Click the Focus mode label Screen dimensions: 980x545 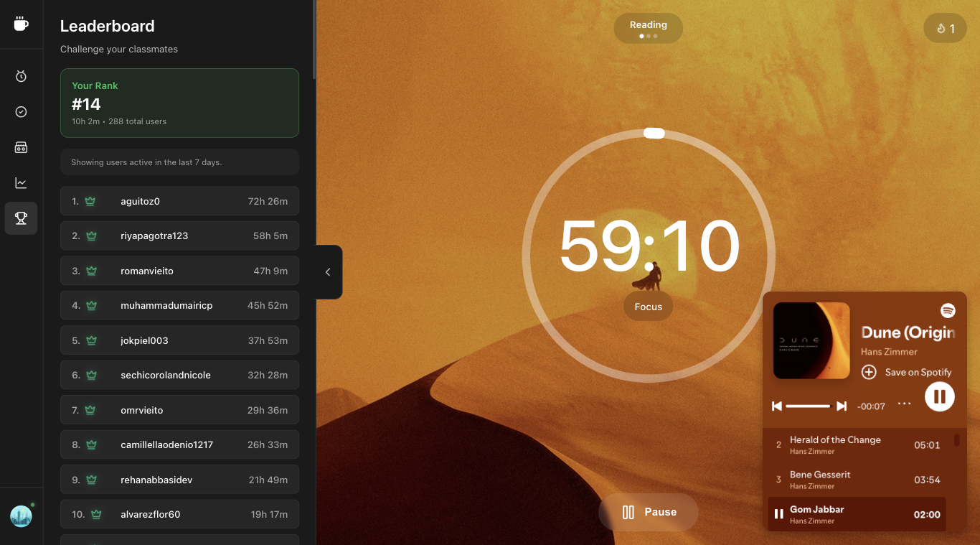[x=648, y=306]
